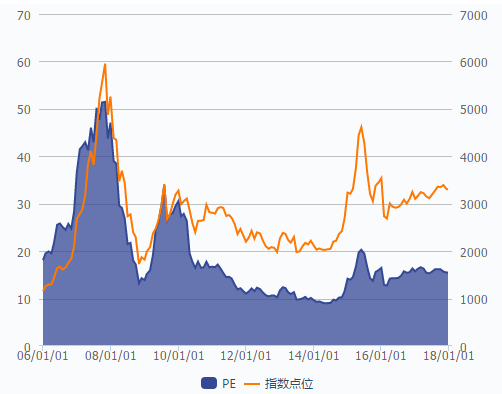Click the right axis value 7000

tap(474, 15)
